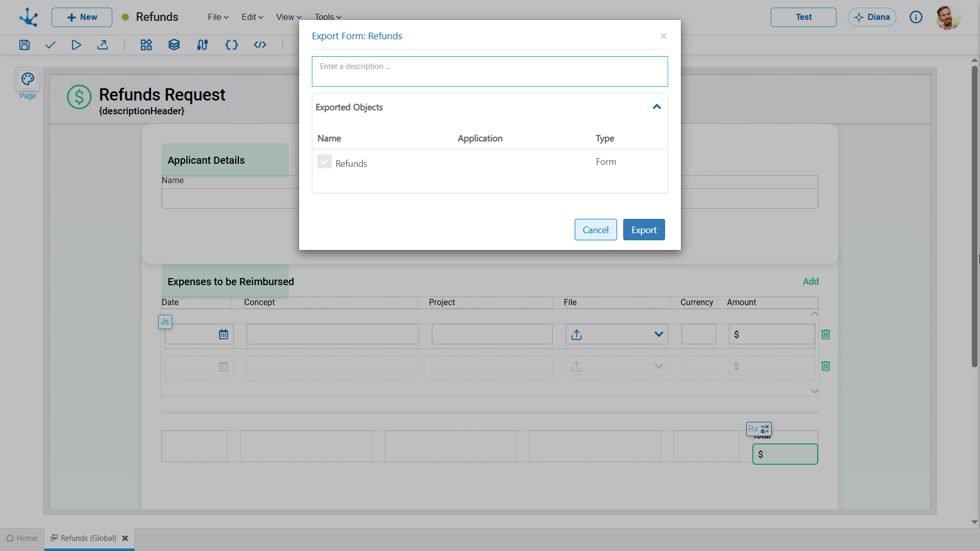Click the Test button

coord(803,17)
